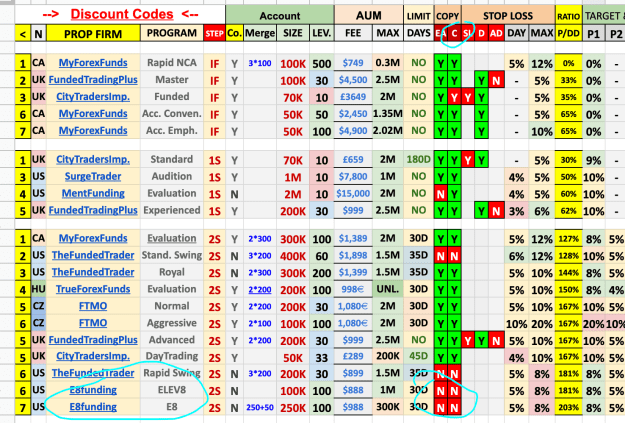Select the 3*100 merge cell

coord(260,63)
